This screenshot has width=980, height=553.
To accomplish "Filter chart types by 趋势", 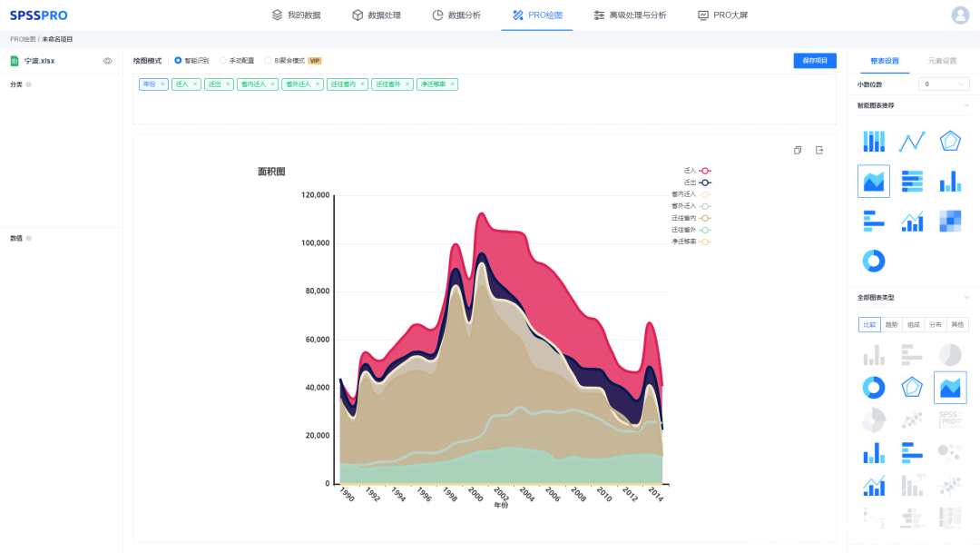I will click(891, 324).
